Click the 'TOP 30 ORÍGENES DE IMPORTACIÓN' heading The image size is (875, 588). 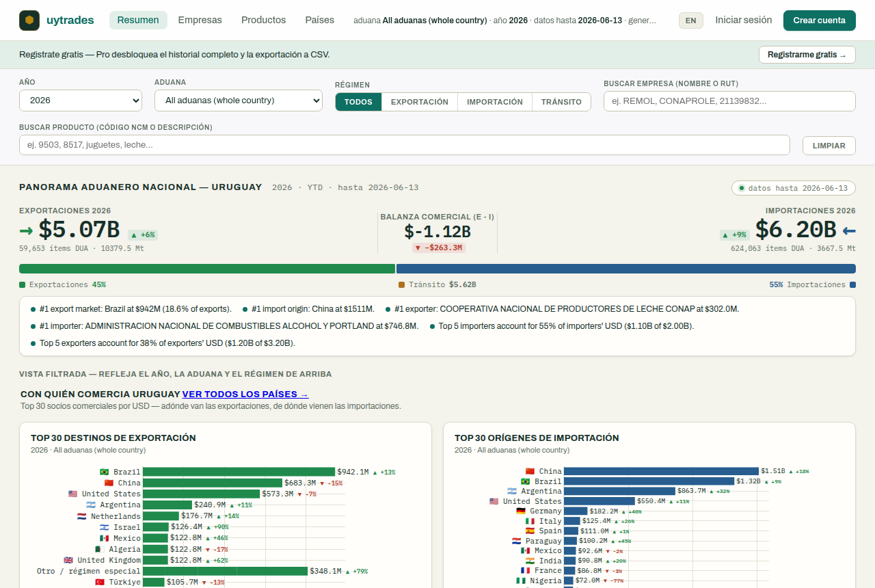(537, 438)
